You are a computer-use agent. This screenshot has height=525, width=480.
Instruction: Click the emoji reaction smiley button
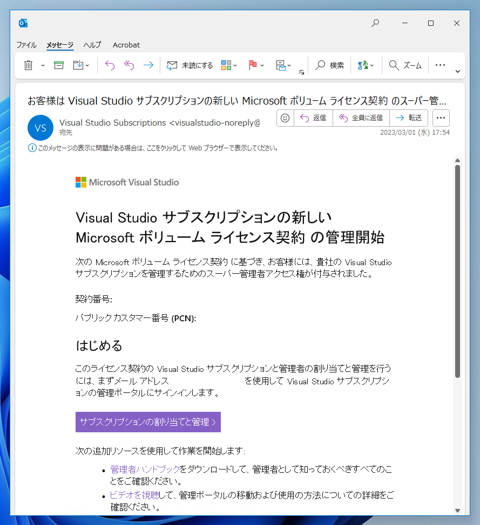[285, 118]
